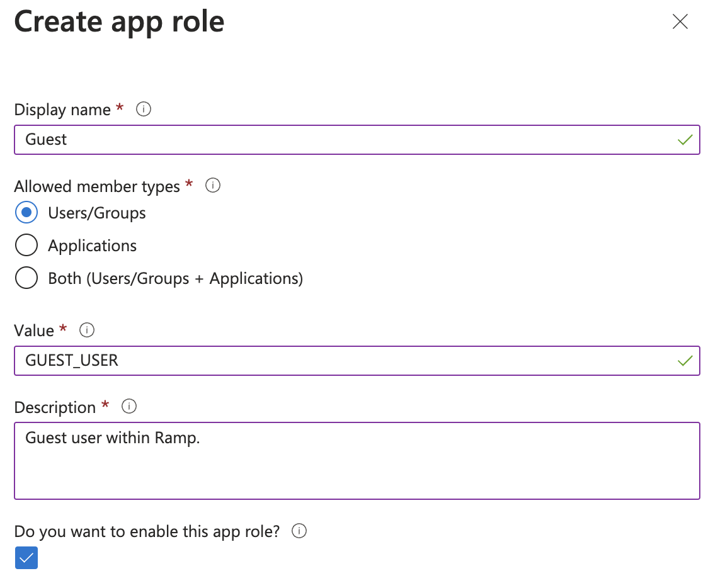Focus the Display name field containing Guest

tap(357, 140)
